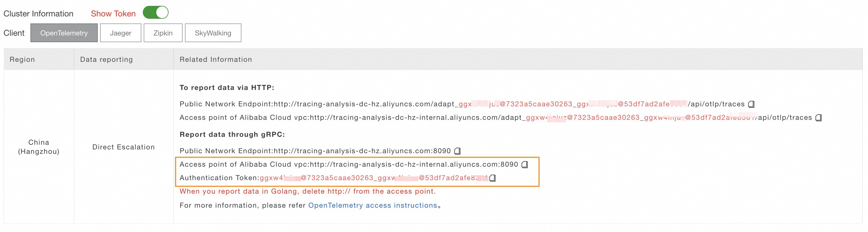Click the Direct Escalation cell

pos(124,147)
